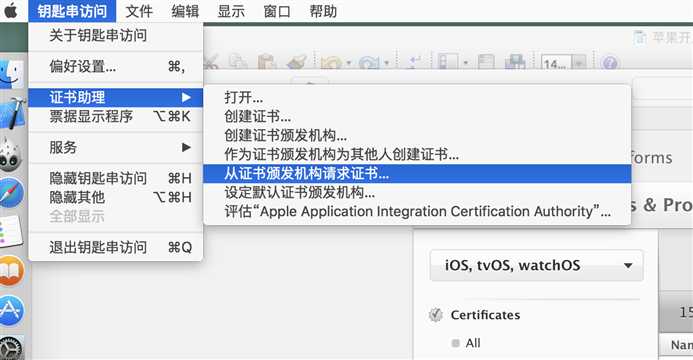Choose 退出钥匙串访问
This screenshot has width=693, height=360.
click(116, 247)
